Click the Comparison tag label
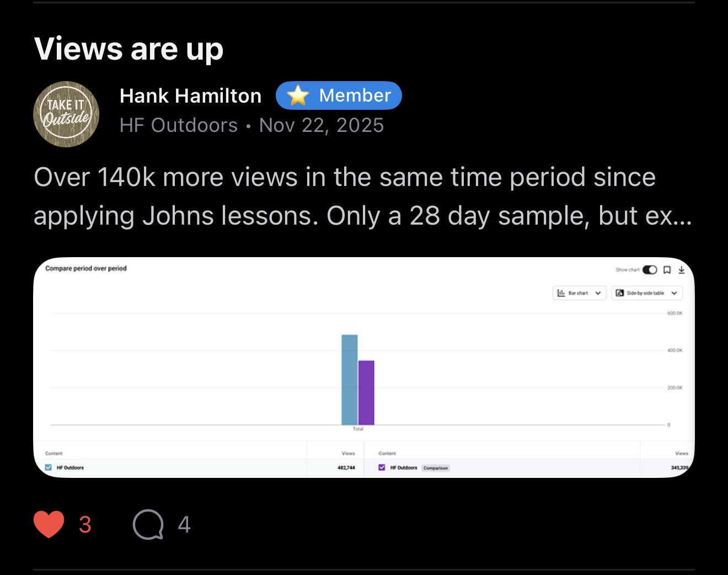Viewport: 728px width, 575px height. (436, 468)
